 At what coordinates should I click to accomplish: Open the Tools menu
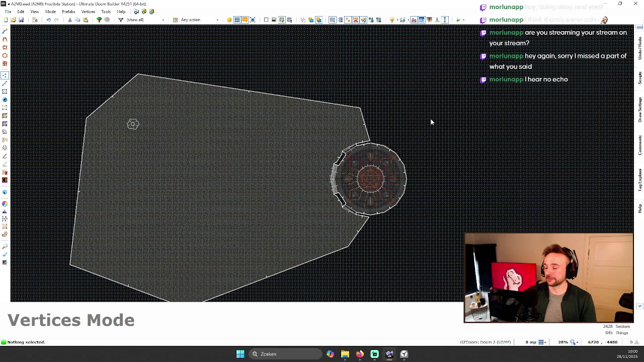[106, 12]
